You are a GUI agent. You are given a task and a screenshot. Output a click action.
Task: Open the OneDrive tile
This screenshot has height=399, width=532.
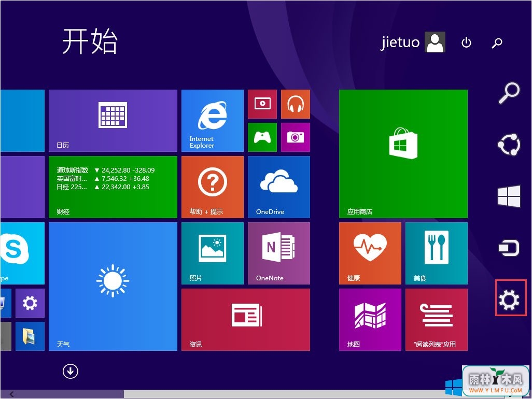[x=279, y=187]
